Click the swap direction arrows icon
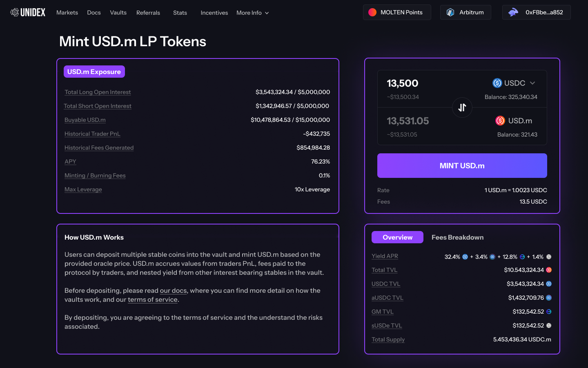588x368 pixels. [462, 108]
